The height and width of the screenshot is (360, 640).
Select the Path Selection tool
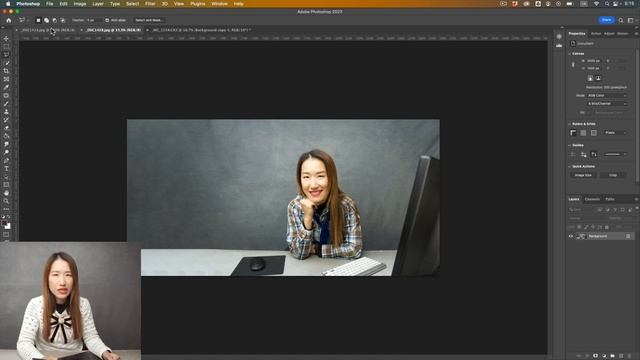click(x=6, y=177)
